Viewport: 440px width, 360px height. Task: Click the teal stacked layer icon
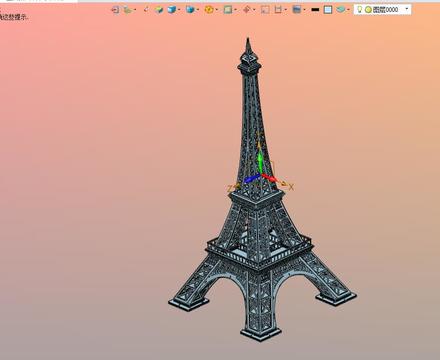pyautogui.click(x=340, y=10)
